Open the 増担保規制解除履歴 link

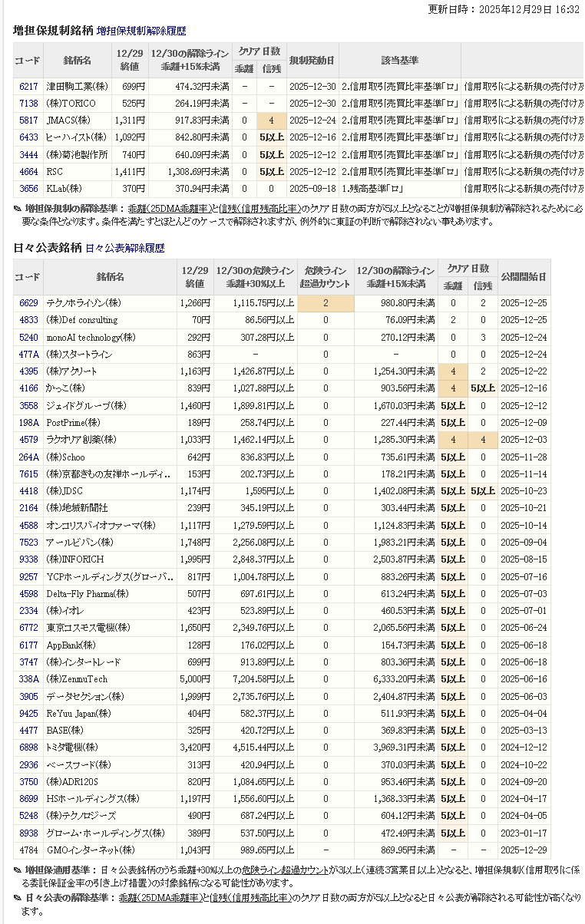(141, 31)
